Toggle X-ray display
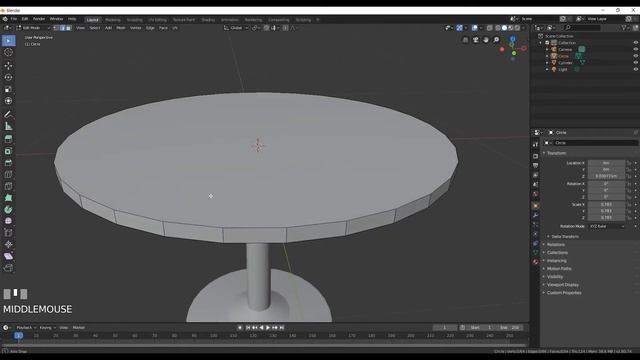This screenshot has height=360, width=640. point(489,28)
